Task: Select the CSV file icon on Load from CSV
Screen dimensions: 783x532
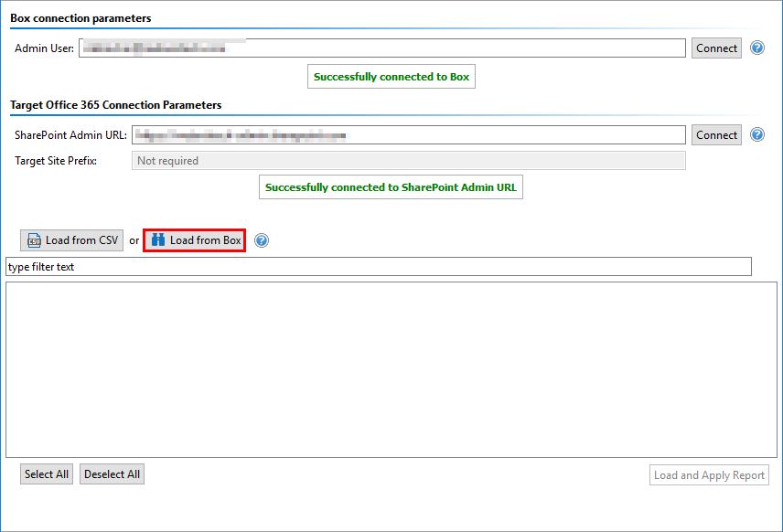Action: pyautogui.click(x=34, y=240)
